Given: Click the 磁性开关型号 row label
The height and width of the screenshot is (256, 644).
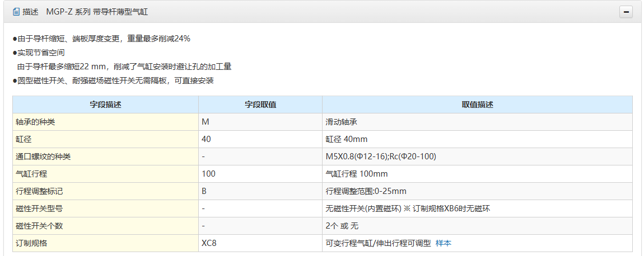Looking at the screenshot, I should pos(39,208).
